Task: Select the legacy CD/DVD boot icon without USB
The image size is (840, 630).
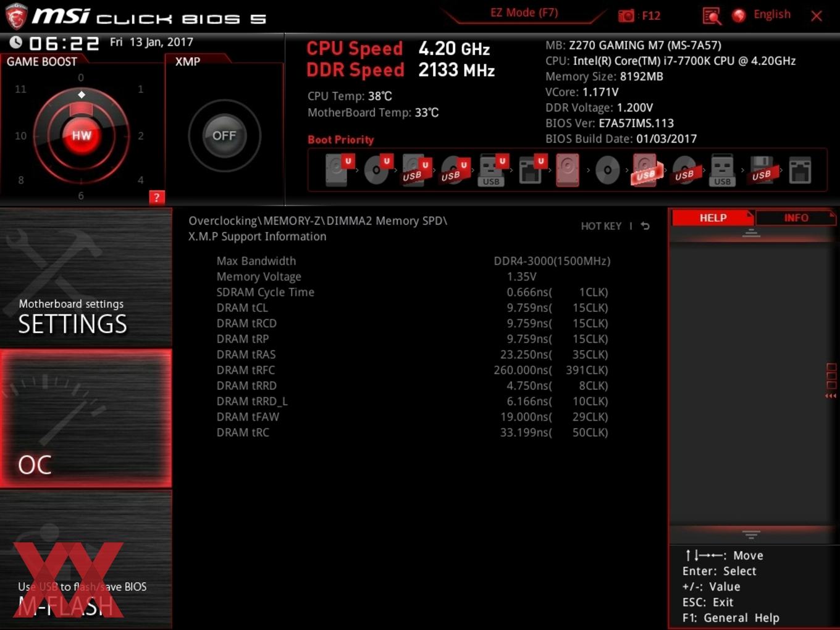Action: coord(607,170)
